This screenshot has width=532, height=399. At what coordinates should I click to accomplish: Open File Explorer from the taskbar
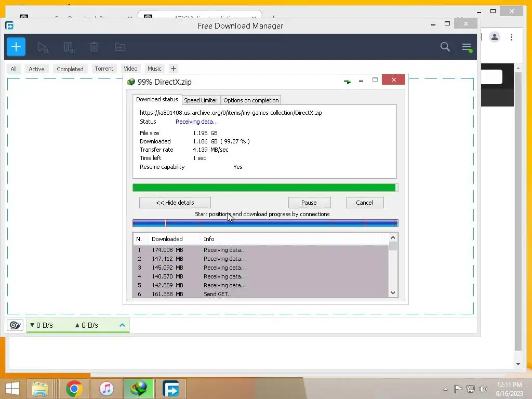coord(40,389)
